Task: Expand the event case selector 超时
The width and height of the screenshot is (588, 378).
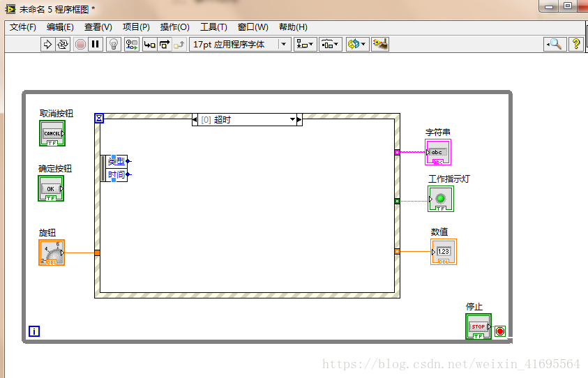Action: (x=293, y=120)
